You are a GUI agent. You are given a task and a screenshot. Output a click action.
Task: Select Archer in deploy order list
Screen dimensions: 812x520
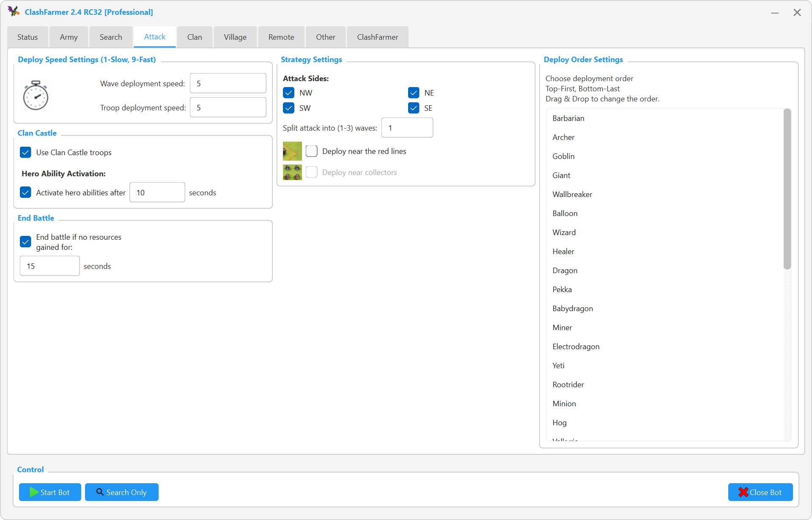pyautogui.click(x=665, y=137)
